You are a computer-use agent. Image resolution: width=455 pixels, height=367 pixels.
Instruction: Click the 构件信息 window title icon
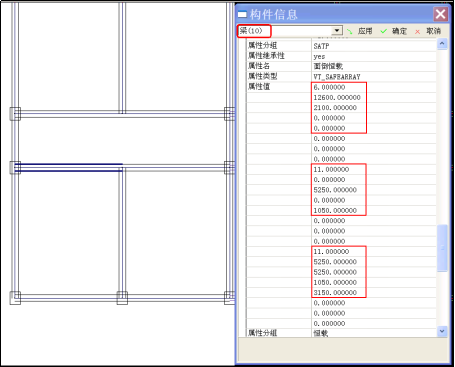tap(242, 14)
